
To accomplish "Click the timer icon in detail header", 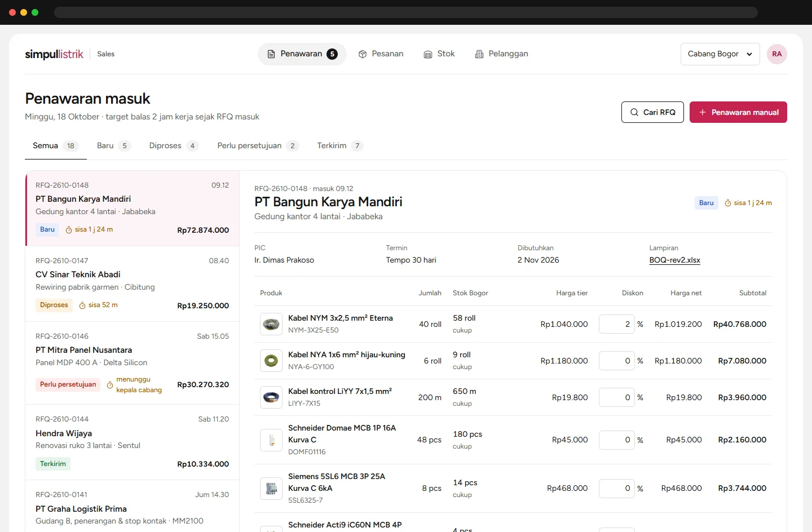I will [x=728, y=203].
